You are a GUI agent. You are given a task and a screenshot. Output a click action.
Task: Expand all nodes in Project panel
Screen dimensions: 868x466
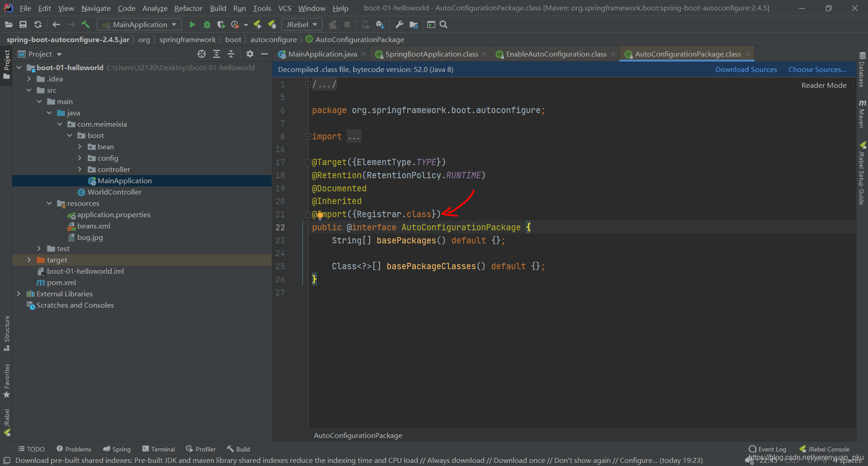[217, 54]
